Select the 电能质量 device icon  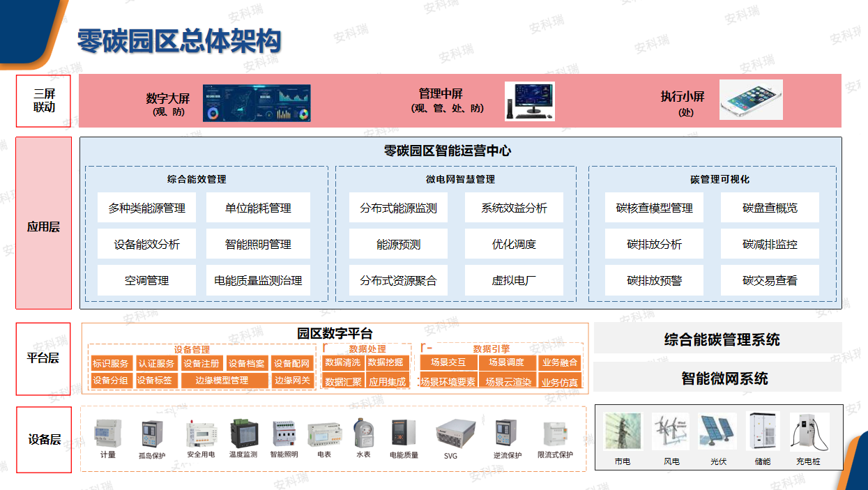(x=402, y=434)
